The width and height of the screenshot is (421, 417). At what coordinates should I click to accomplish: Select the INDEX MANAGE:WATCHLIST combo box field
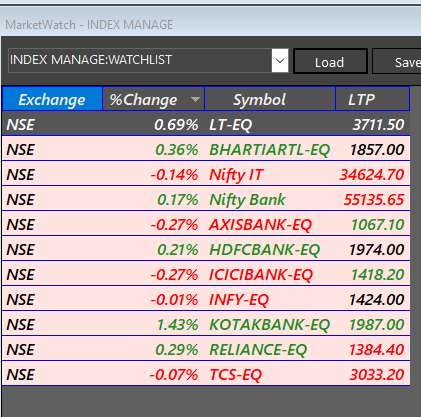pyautogui.click(x=148, y=61)
